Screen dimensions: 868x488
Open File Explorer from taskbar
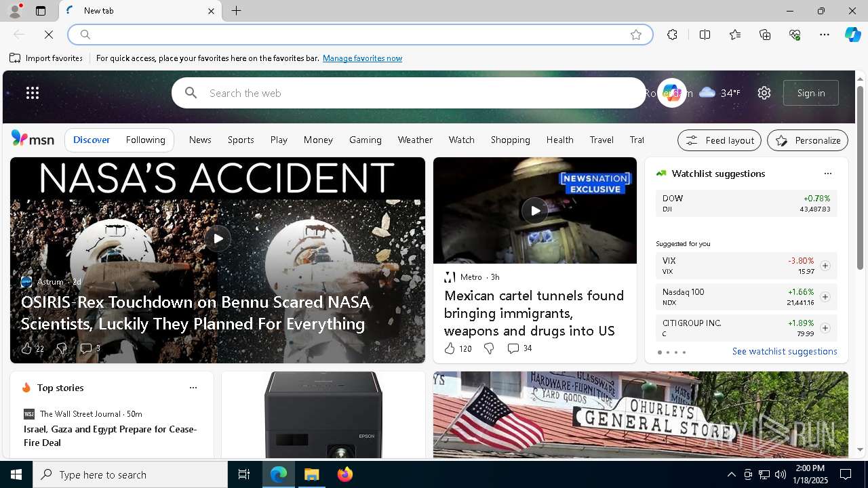point(312,474)
